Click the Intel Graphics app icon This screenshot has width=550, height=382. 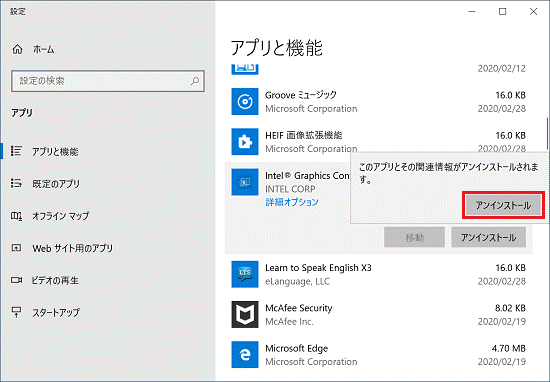pyautogui.click(x=245, y=182)
